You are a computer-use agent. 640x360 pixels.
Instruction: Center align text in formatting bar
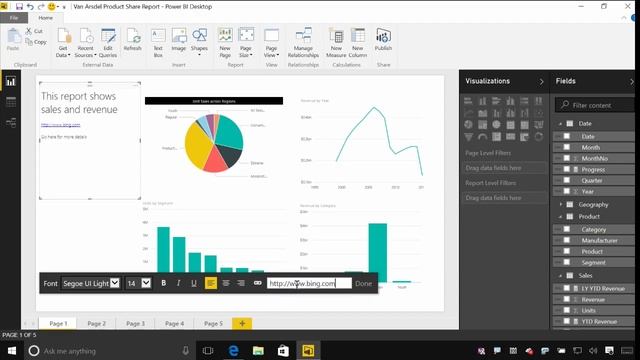pyautogui.click(x=226, y=283)
